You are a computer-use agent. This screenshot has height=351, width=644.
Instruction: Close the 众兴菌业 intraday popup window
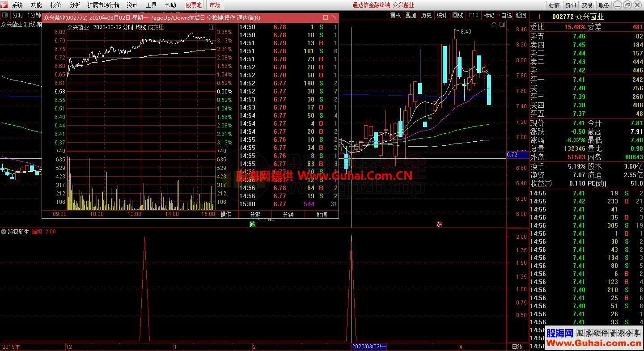[x=334, y=17]
